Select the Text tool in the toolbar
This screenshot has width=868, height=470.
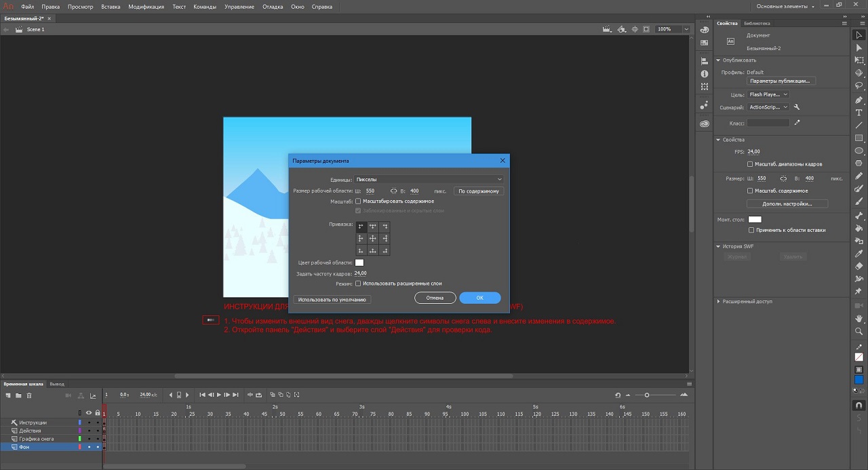[859, 113]
